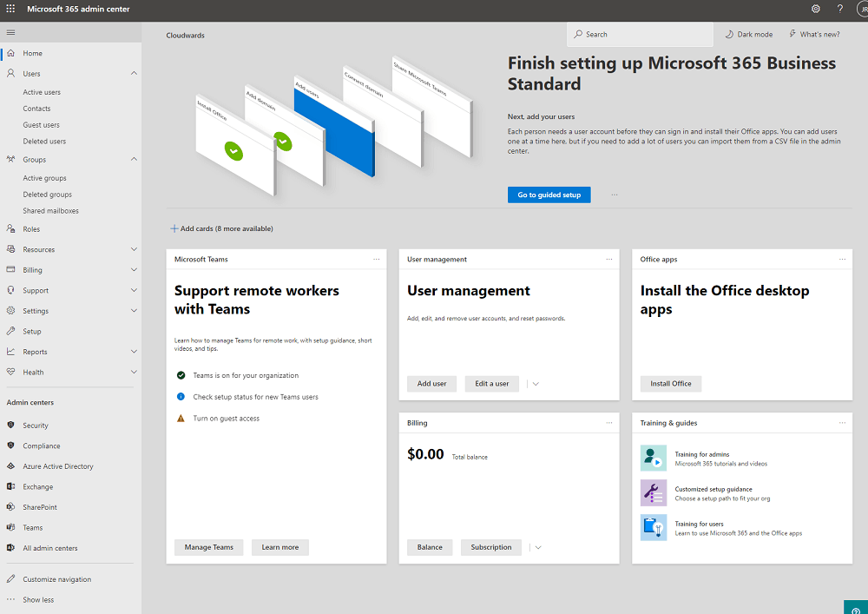The width and height of the screenshot is (868, 614).
Task: Collapse the Users navigation section
Action: (134, 74)
